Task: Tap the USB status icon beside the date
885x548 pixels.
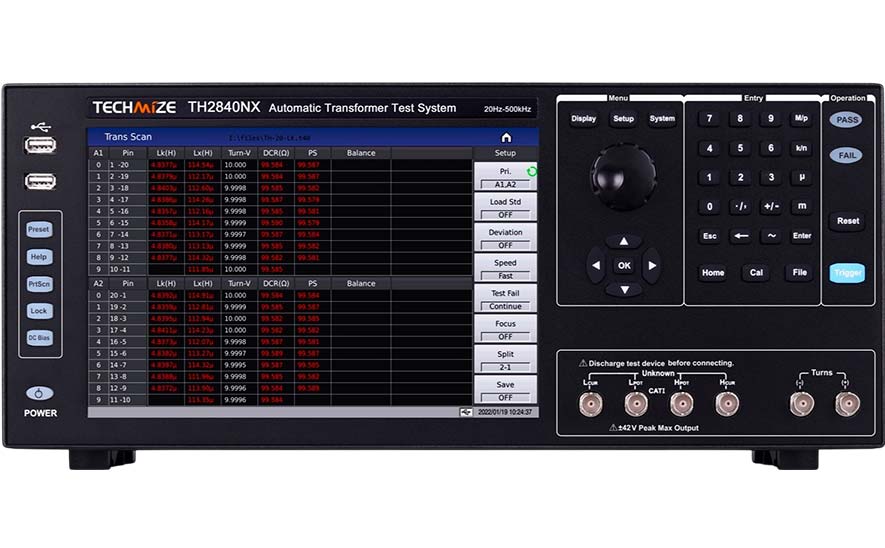Action: [466, 413]
